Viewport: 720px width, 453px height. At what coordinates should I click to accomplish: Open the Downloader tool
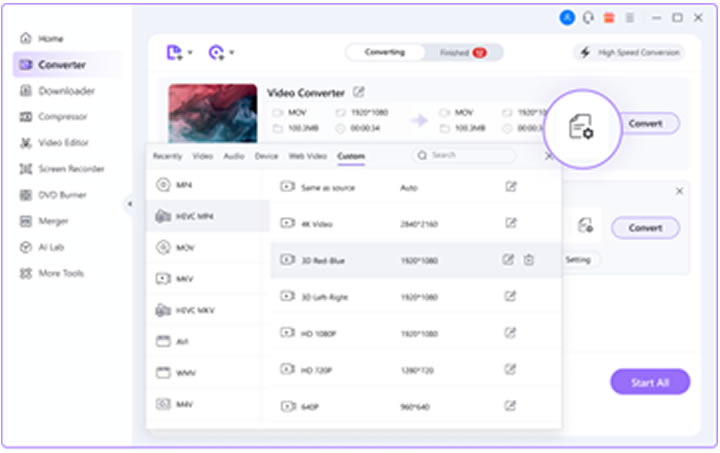pyautogui.click(x=57, y=91)
